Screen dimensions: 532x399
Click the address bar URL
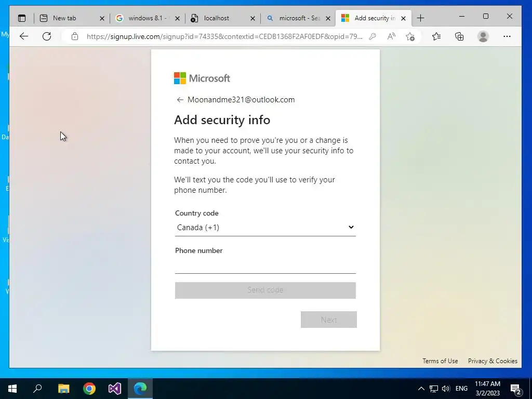[224, 36]
